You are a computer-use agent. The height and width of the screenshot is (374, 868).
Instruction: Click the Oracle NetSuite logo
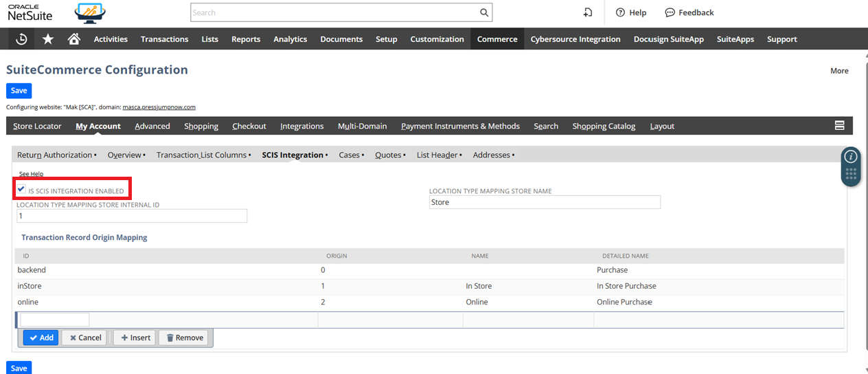pos(30,13)
